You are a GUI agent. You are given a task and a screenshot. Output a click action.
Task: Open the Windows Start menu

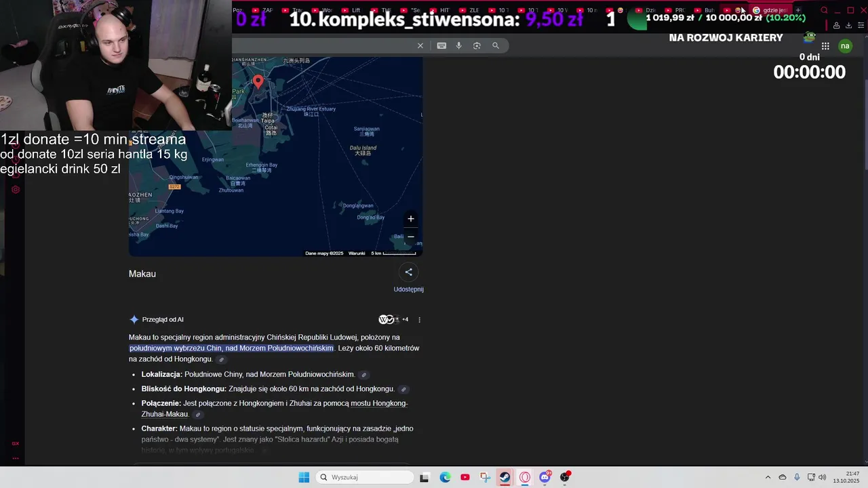[304, 477]
